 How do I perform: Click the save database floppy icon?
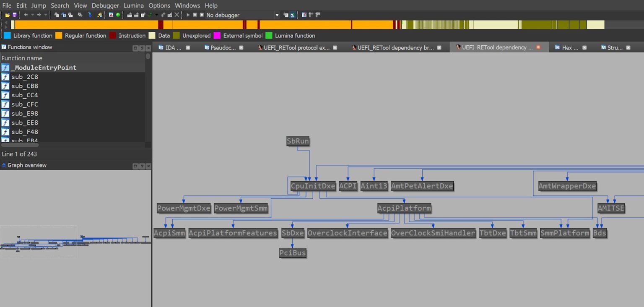(x=14, y=15)
